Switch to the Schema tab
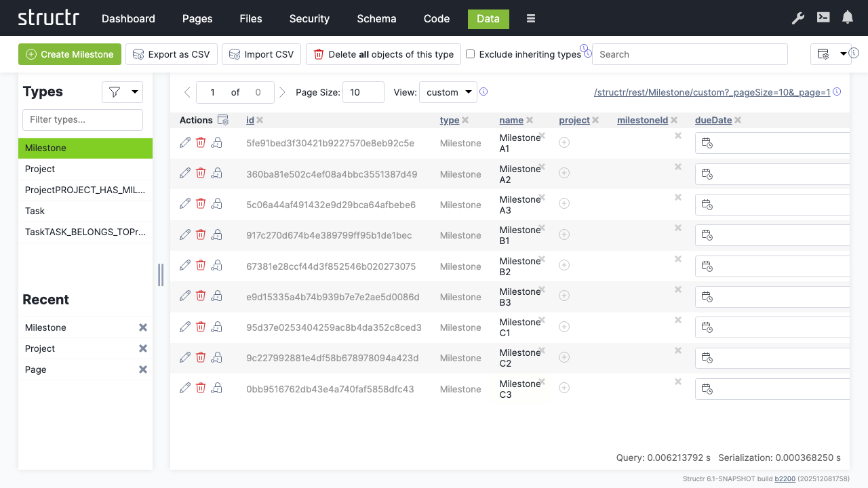The image size is (868, 488). tap(376, 18)
